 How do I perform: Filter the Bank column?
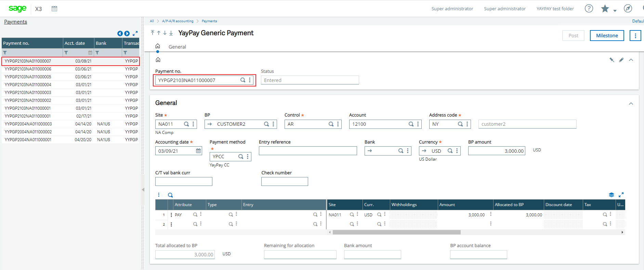[x=97, y=53]
